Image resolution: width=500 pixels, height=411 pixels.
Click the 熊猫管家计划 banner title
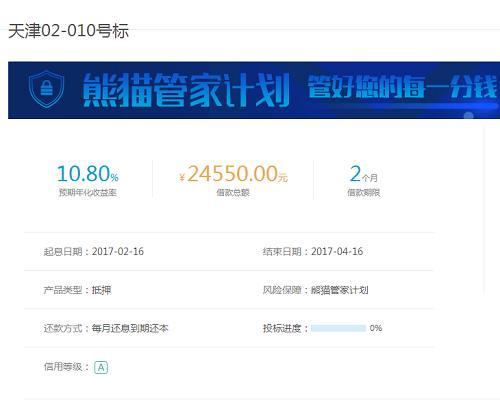pyautogui.click(x=186, y=90)
